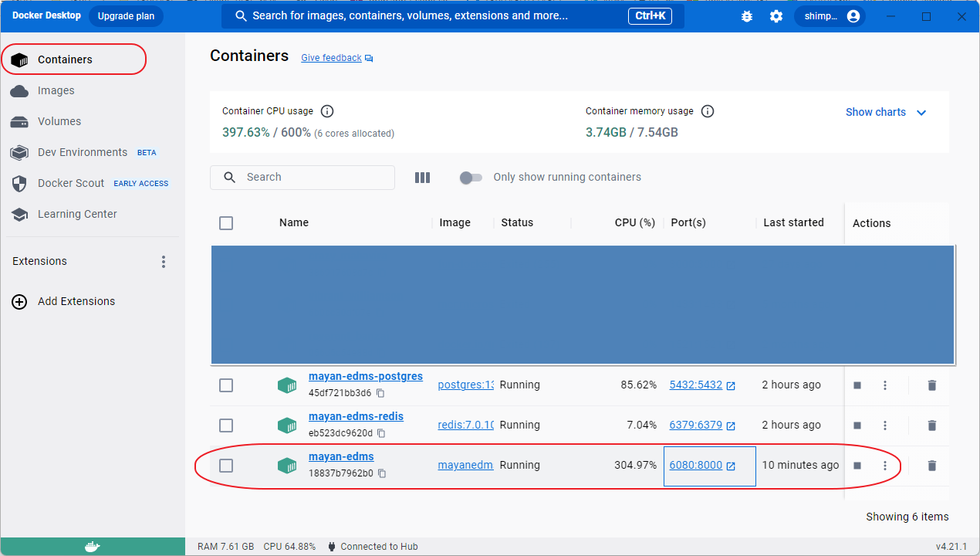Select mayan-edms-postgres row checkbox
The width and height of the screenshot is (980, 556).
coord(226,385)
